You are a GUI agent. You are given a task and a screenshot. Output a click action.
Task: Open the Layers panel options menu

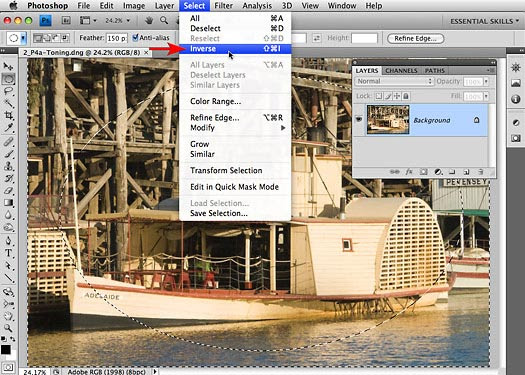490,70
